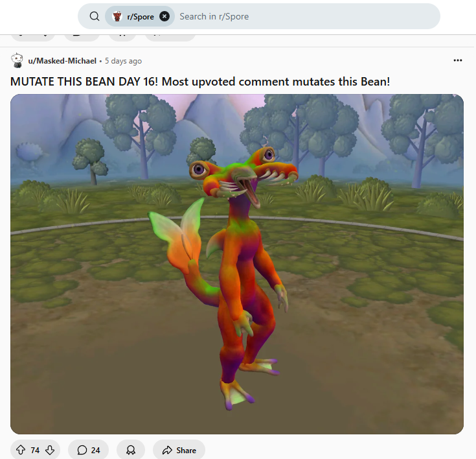Screen dimensions: 476x459
Task: Click the previous post's partially hidden comments pill
Action: [82, 38]
